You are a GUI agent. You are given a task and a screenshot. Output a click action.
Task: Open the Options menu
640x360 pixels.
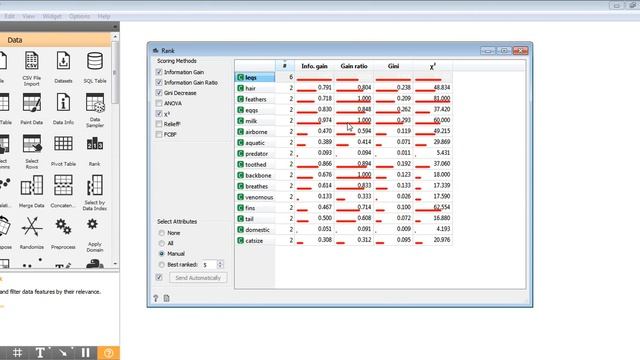tap(79, 16)
